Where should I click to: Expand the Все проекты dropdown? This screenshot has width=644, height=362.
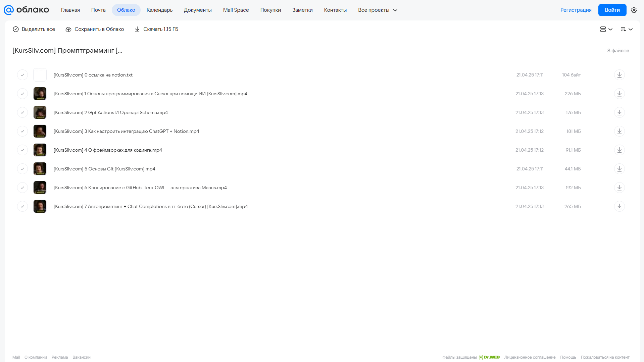coord(378,10)
